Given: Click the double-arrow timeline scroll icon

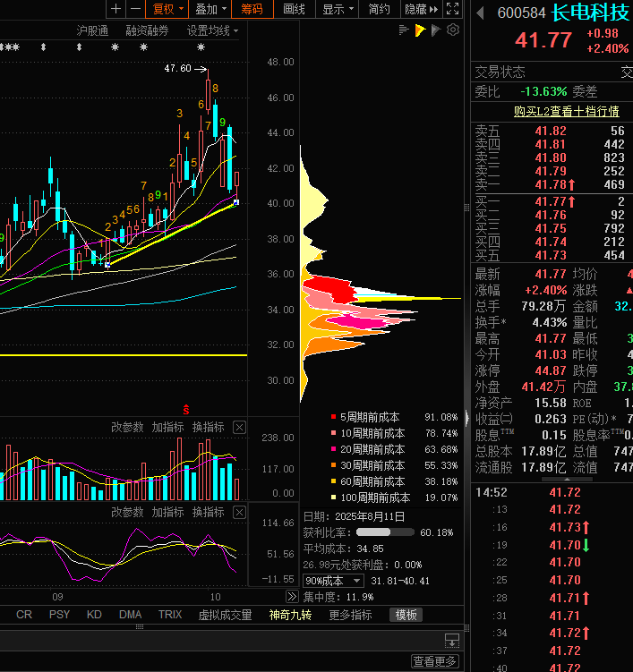Looking at the screenshot, I should pyautogui.click(x=292, y=597).
